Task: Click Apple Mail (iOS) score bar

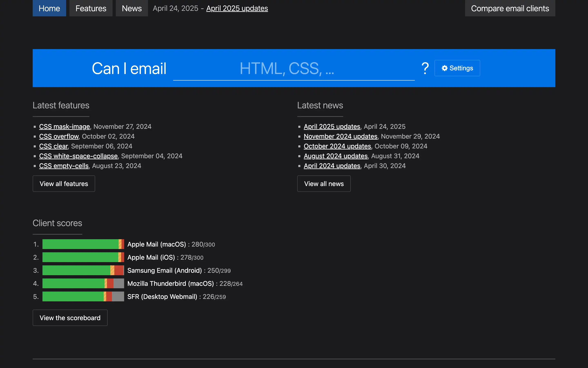Action: [83, 257]
